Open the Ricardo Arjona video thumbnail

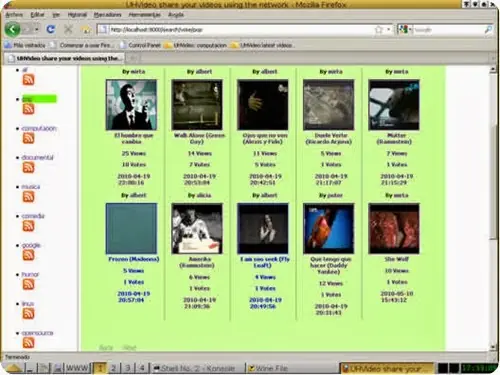(328, 105)
